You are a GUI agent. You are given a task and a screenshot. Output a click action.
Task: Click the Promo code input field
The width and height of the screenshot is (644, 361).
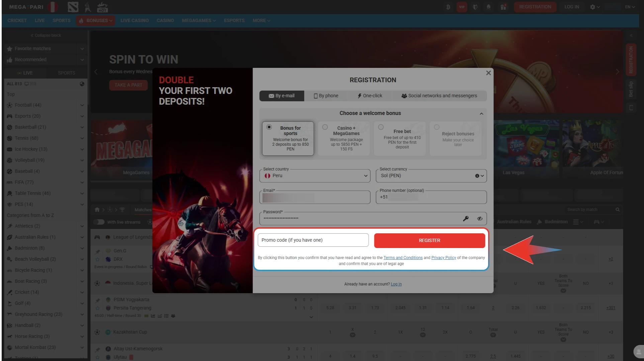click(313, 240)
